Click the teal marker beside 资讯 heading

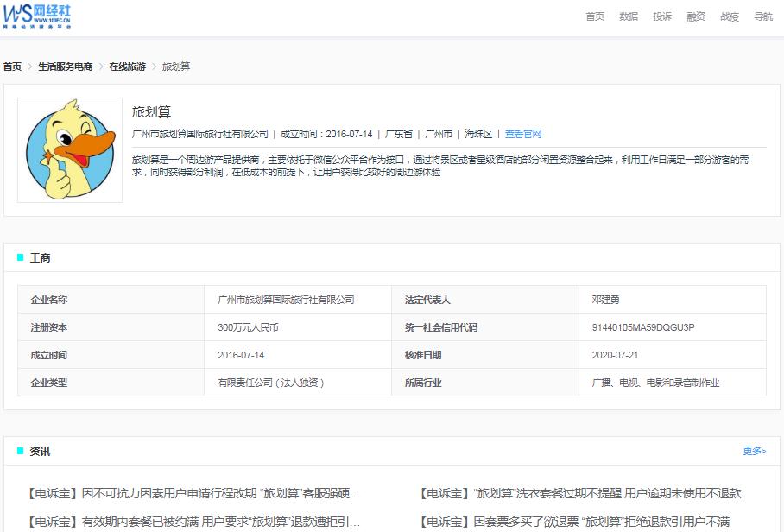coord(19,450)
